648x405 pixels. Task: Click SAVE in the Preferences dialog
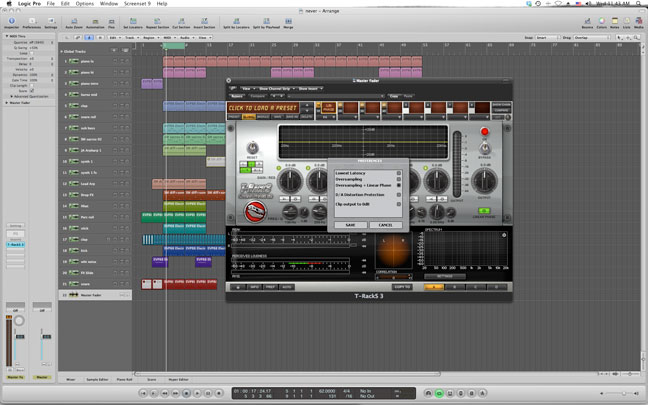[x=350, y=225]
